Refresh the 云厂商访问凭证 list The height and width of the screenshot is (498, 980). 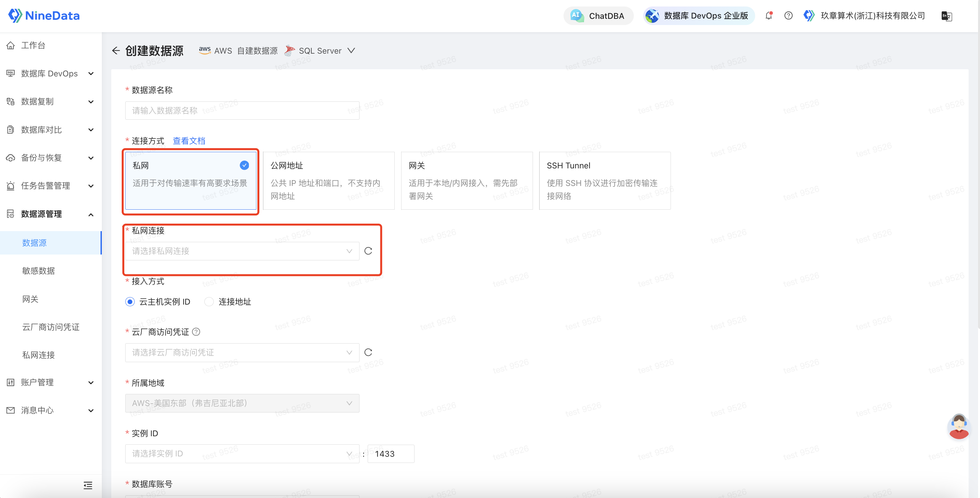tap(368, 352)
